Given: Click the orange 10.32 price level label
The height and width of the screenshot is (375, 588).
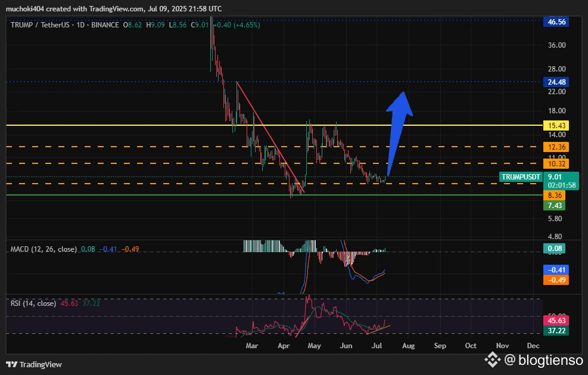Looking at the screenshot, I should (556, 164).
